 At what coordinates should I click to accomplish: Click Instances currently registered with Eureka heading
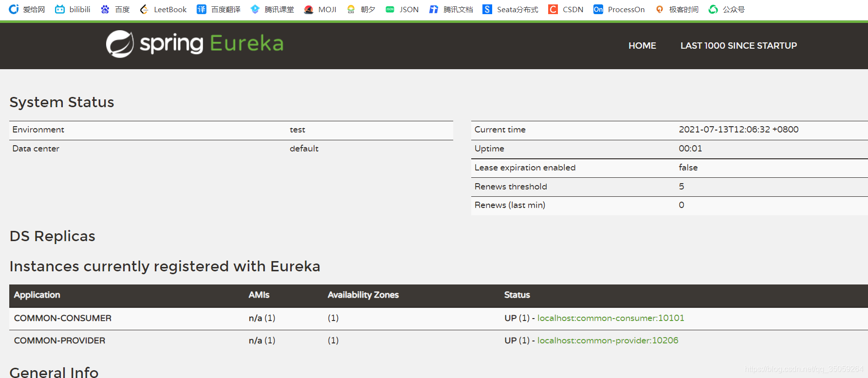pos(165,266)
